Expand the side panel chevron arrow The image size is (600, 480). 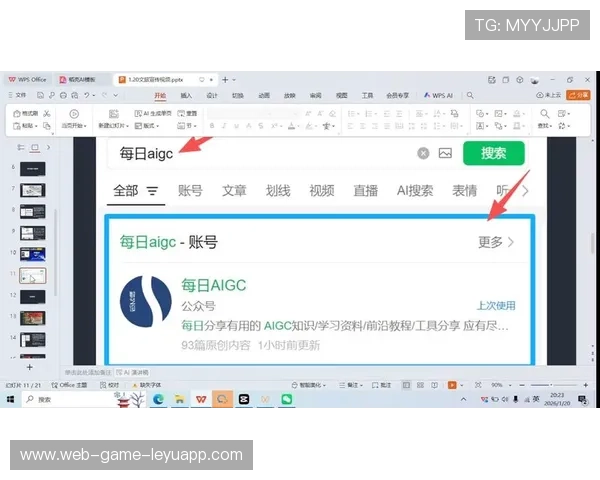[x=48, y=147]
